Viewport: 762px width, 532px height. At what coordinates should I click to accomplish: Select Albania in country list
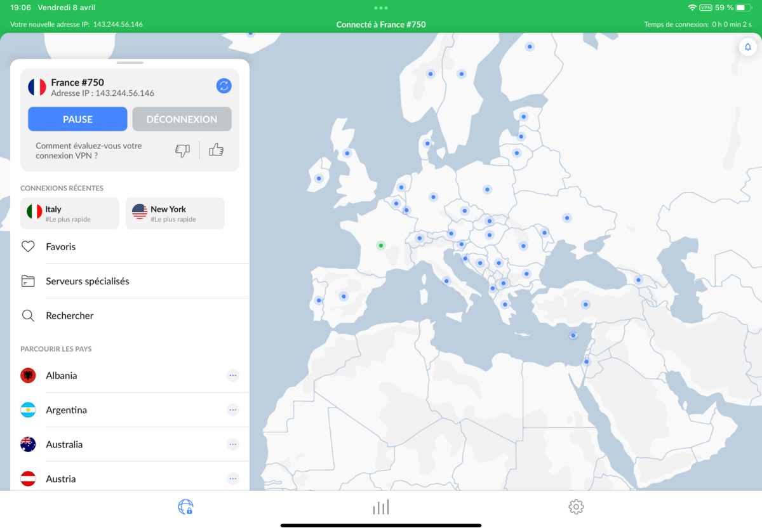[130, 375]
